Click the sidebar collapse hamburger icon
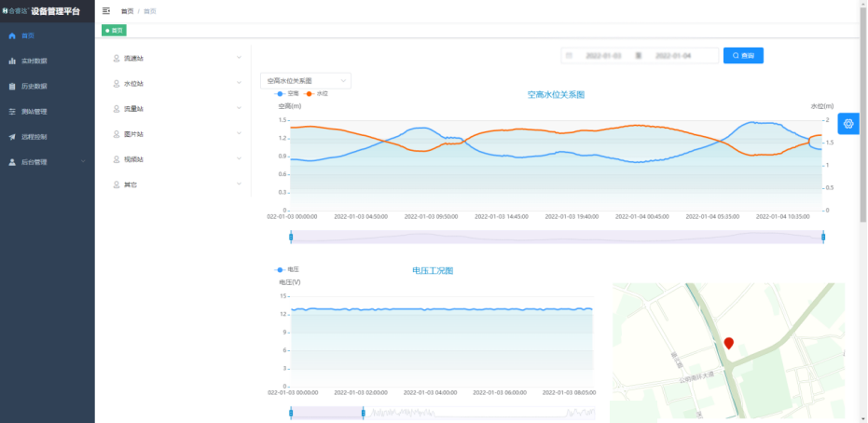Viewport: 868px width, 423px height. (x=106, y=11)
